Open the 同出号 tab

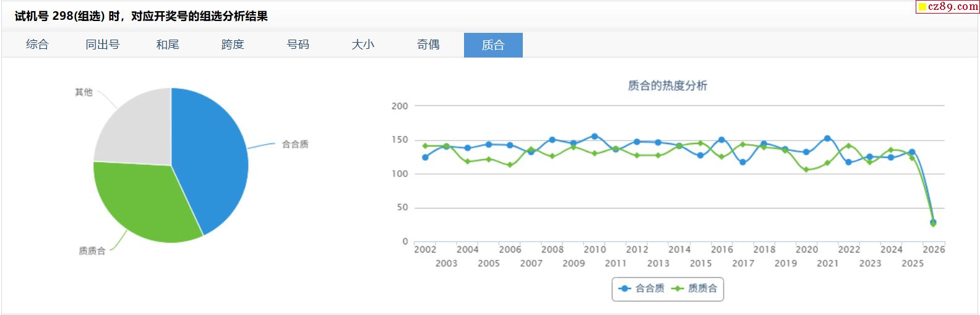point(102,45)
